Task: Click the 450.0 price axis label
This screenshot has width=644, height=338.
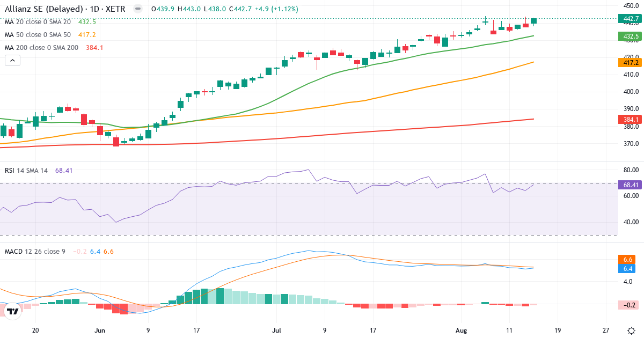Action: (631, 5)
